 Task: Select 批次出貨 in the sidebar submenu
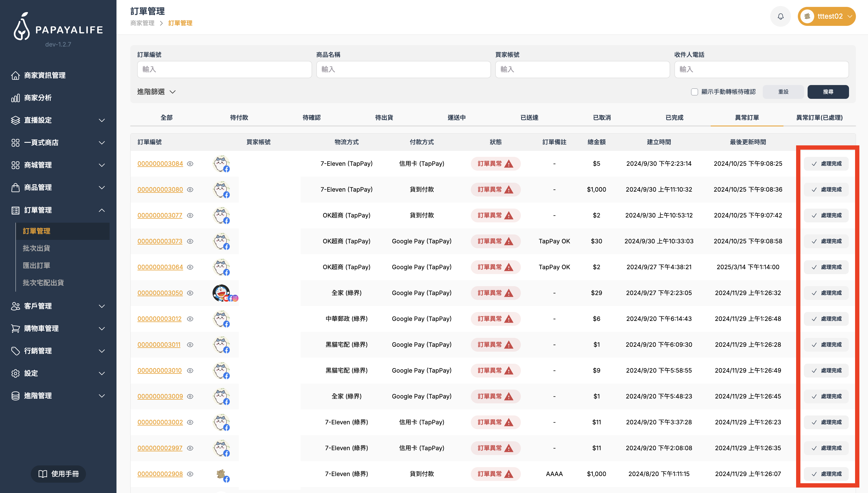click(36, 248)
